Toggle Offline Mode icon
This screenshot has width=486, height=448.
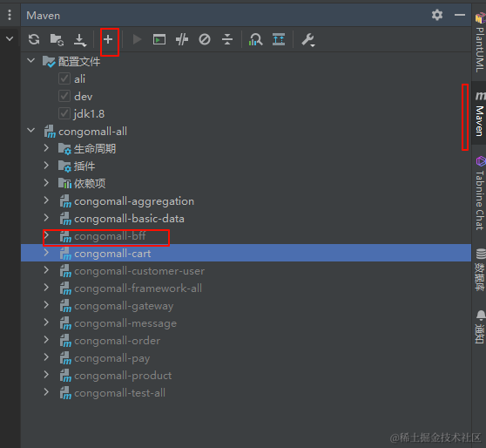pyautogui.click(x=182, y=40)
